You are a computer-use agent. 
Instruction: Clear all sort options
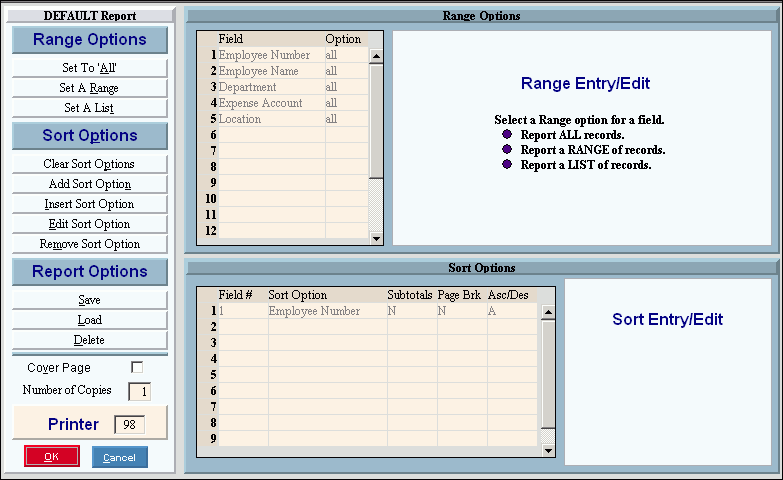tap(89, 164)
